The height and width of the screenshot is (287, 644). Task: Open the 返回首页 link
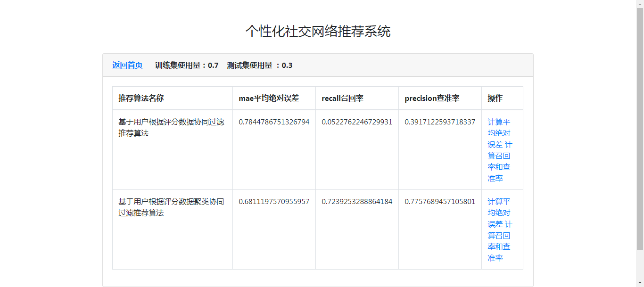(x=127, y=65)
